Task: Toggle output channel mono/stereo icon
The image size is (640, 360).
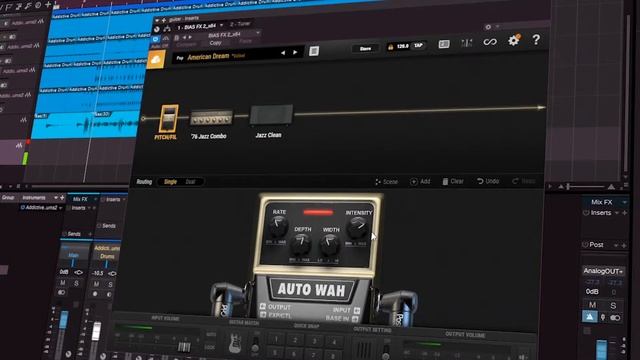Action: (616, 318)
